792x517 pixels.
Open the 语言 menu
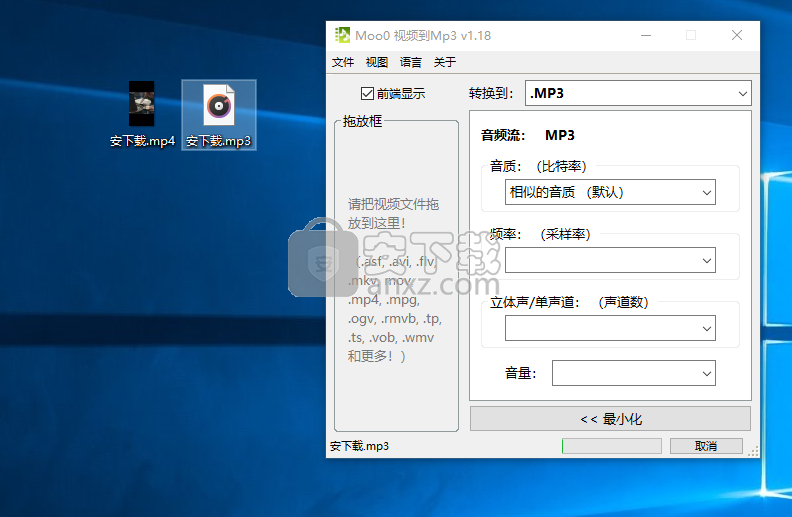click(410, 62)
